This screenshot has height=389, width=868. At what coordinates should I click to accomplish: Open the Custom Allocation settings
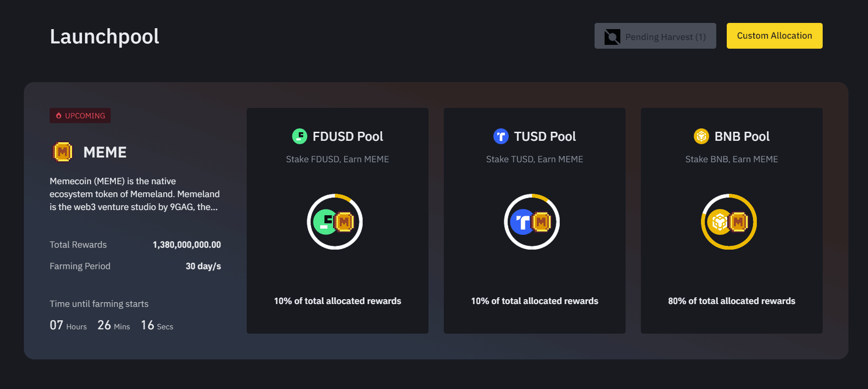coord(774,35)
